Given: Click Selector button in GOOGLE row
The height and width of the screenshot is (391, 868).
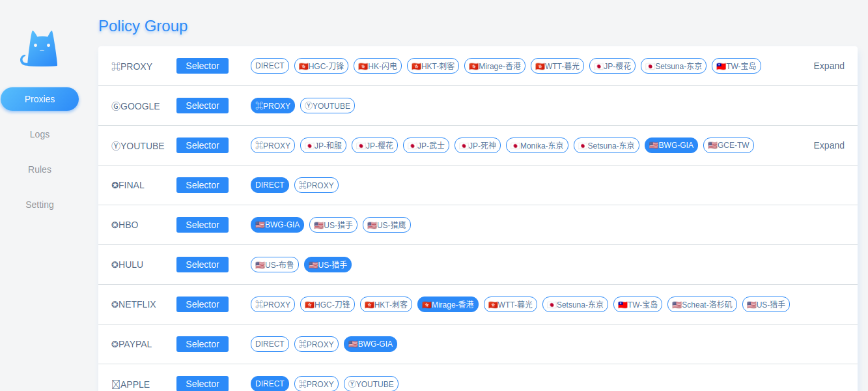Looking at the screenshot, I should pyautogui.click(x=203, y=106).
